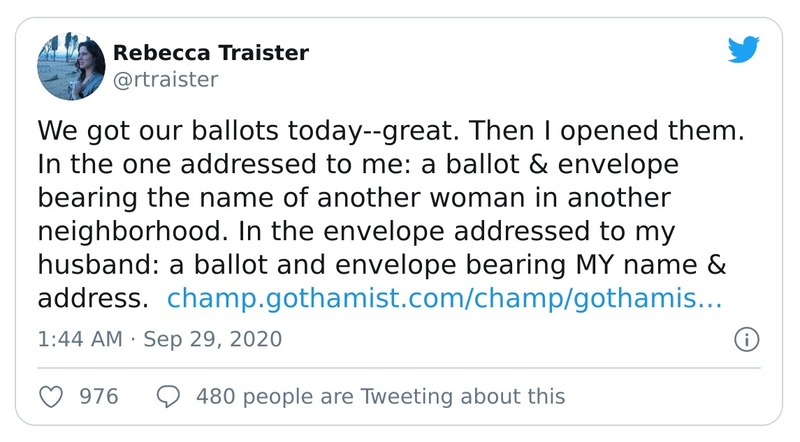Click the Sep 29, 2020 date

[x=213, y=339]
